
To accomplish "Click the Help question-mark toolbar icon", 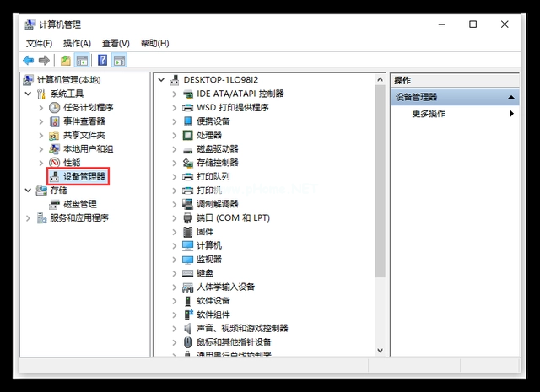I will point(102,61).
